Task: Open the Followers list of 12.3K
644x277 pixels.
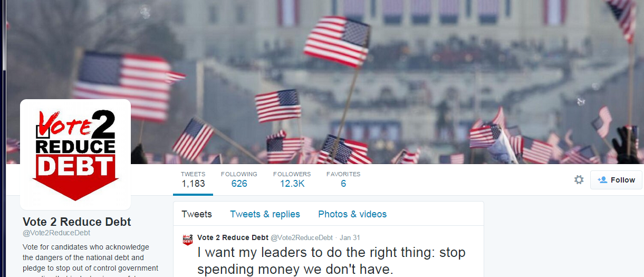Action: (292, 179)
